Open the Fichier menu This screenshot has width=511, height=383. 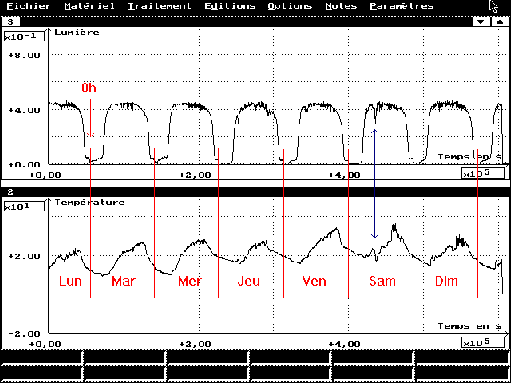pos(28,6)
